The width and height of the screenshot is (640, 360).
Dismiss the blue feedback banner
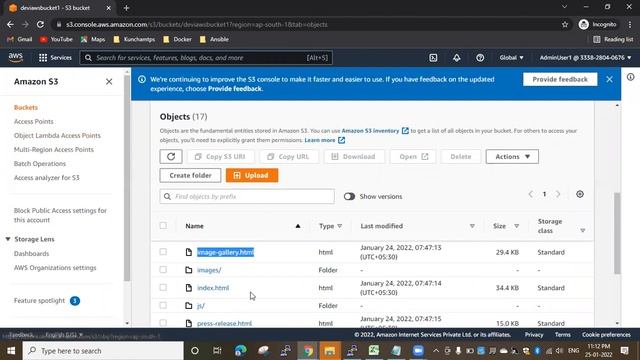609,79
